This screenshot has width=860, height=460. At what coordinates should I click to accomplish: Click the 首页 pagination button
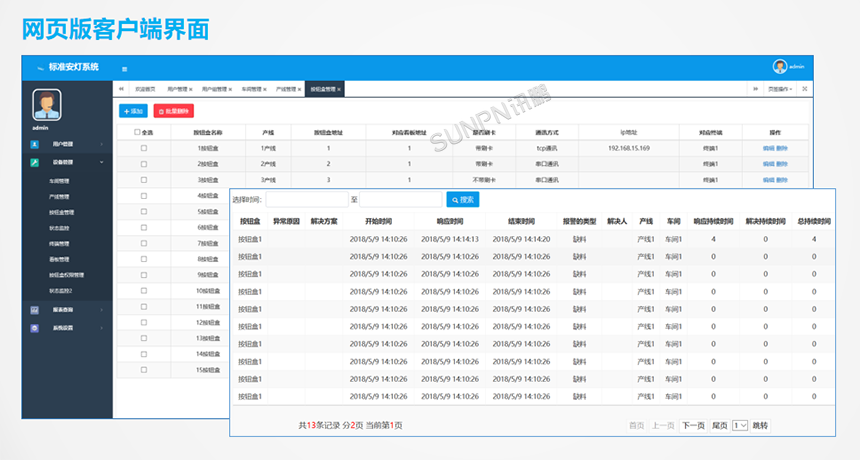636,425
